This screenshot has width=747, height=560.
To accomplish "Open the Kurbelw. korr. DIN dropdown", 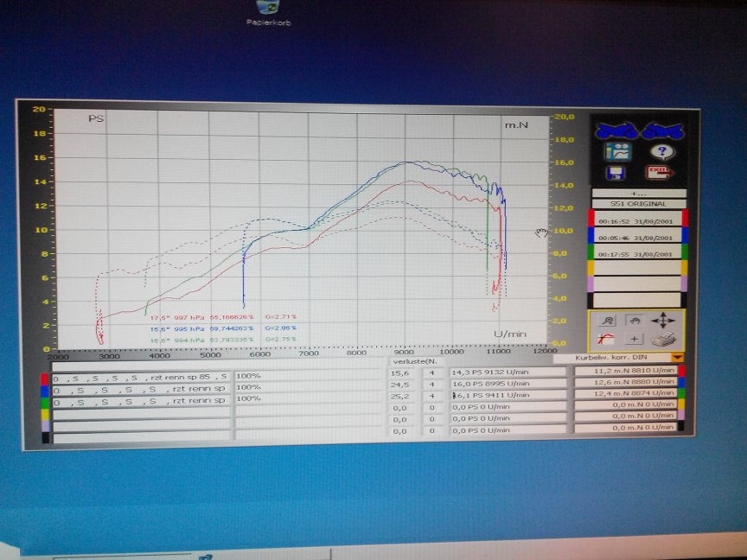I will tap(677, 357).
